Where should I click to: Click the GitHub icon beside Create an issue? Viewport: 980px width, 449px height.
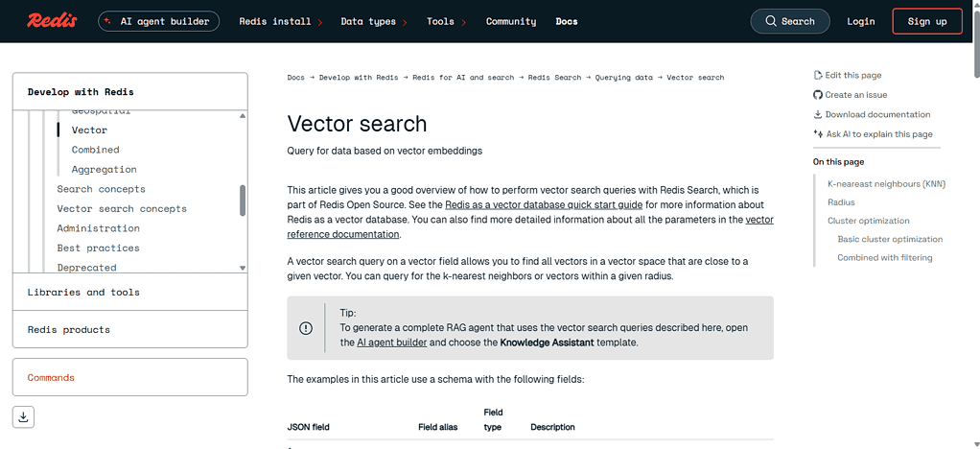(x=818, y=94)
